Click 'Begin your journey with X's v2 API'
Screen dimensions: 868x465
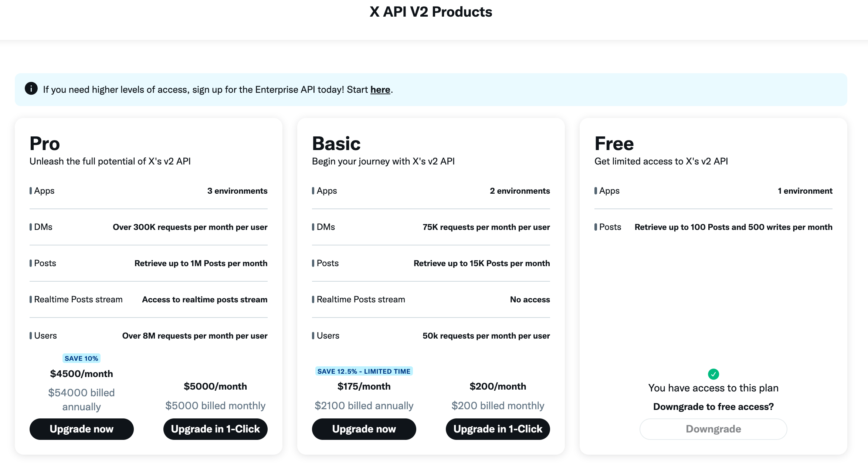coord(383,161)
